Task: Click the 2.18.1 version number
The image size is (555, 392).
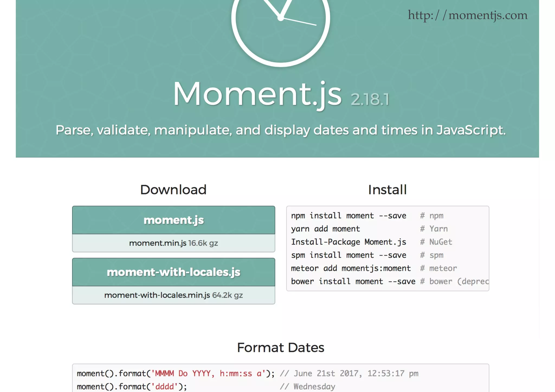Action: pyautogui.click(x=370, y=99)
